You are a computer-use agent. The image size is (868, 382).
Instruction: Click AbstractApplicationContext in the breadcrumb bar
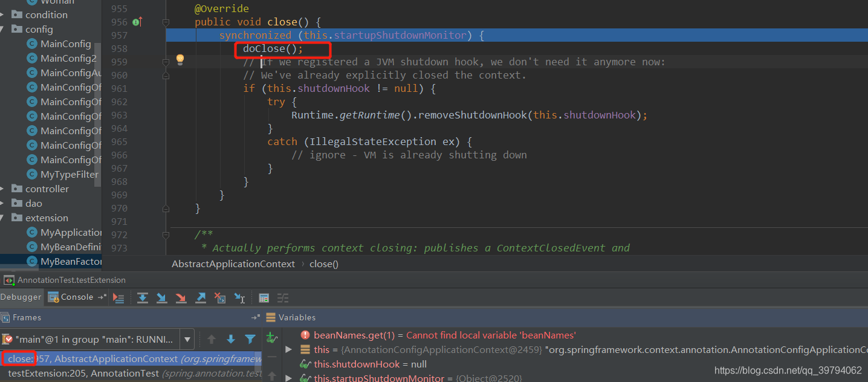click(233, 264)
